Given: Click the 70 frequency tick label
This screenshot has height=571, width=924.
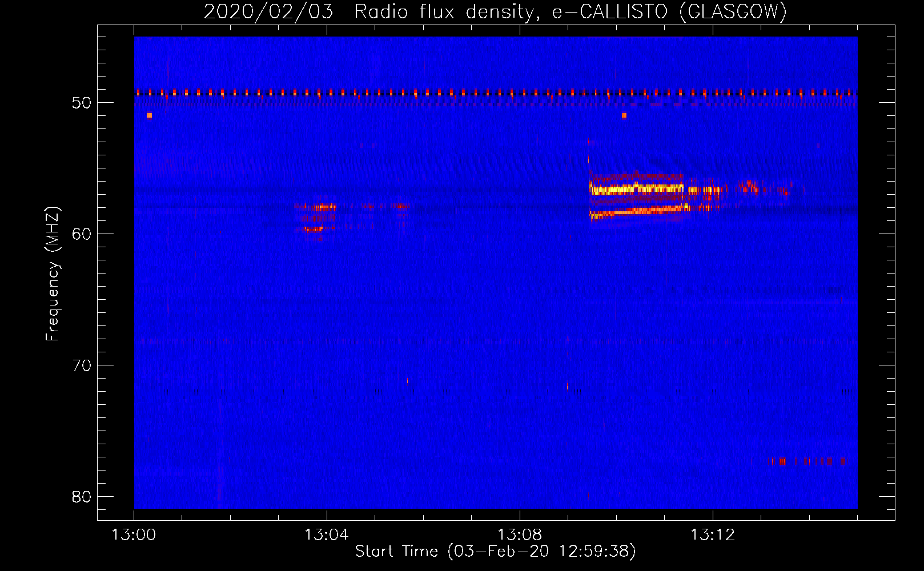Looking at the screenshot, I should [82, 365].
